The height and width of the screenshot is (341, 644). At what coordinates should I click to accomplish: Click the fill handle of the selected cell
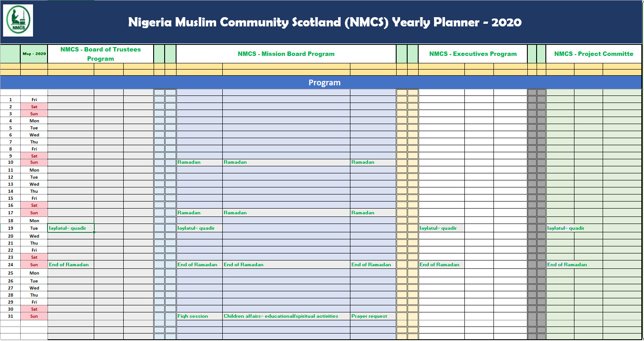(94, 232)
